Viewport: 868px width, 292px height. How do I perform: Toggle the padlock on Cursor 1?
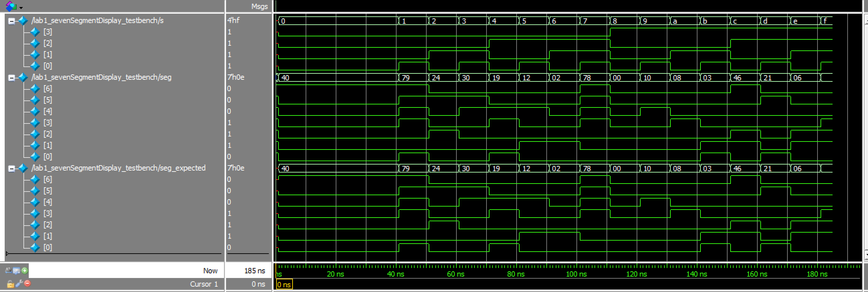click(x=10, y=284)
